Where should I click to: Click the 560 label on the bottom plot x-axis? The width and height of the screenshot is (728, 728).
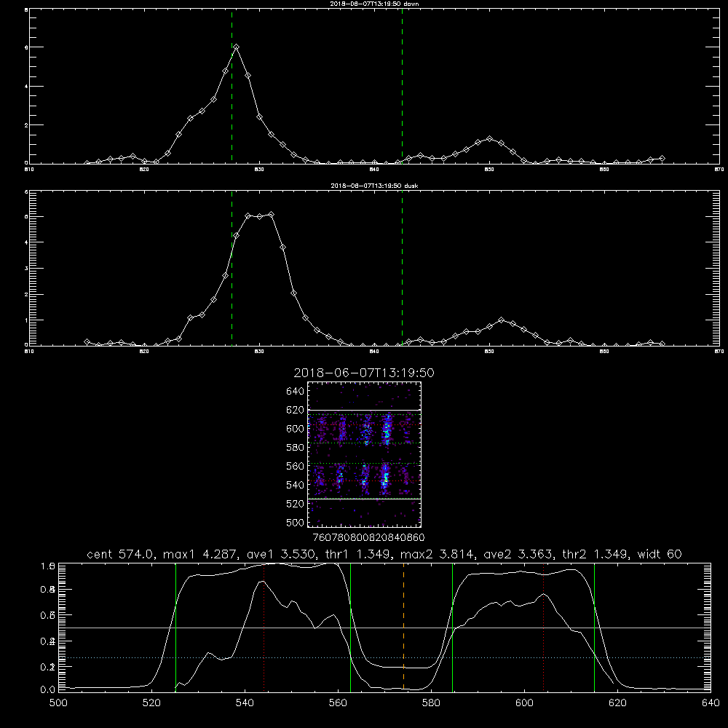pyautogui.click(x=338, y=703)
